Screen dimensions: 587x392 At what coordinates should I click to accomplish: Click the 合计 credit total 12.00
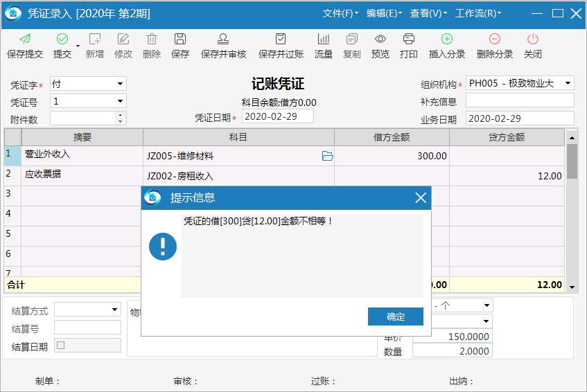point(507,285)
